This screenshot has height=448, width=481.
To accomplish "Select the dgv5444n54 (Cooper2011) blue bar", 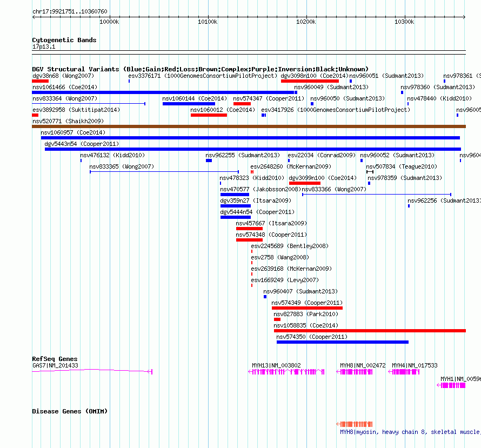I will [x=235, y=217].
